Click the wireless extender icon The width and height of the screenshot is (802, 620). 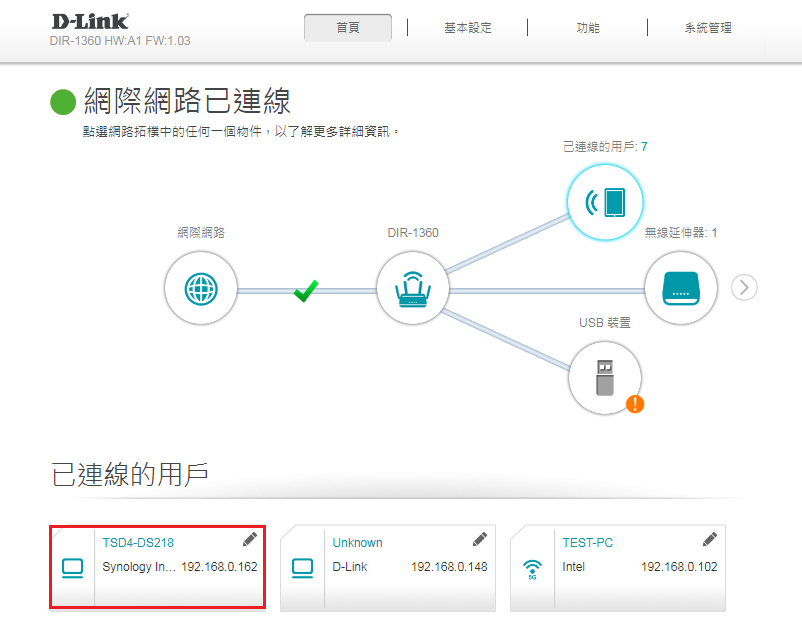coord(680,288)
